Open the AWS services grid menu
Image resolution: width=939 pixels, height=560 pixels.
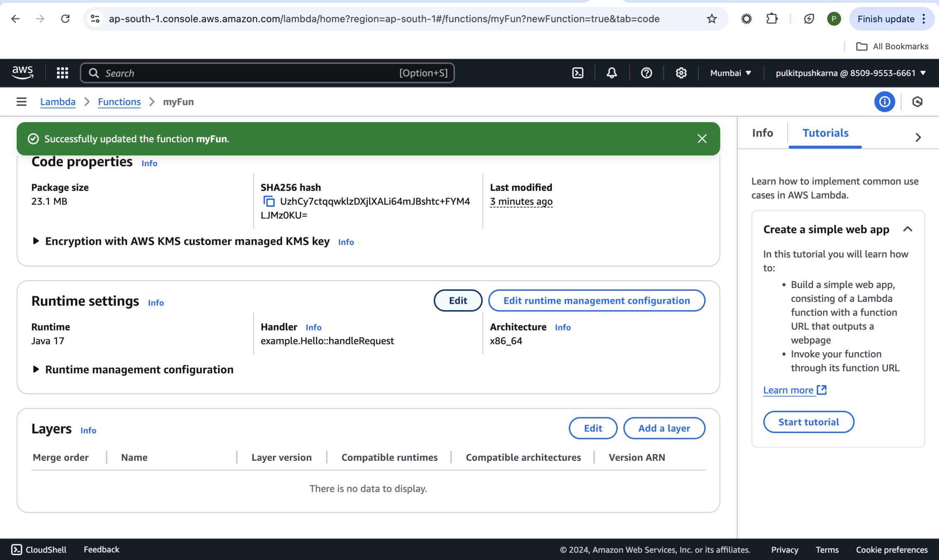62,73
